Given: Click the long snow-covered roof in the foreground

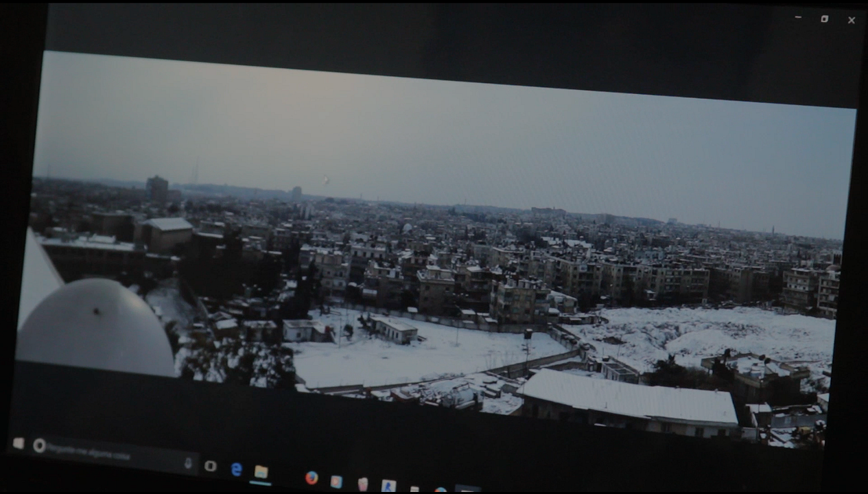Looking at the screenshot, I should (628, 397).
